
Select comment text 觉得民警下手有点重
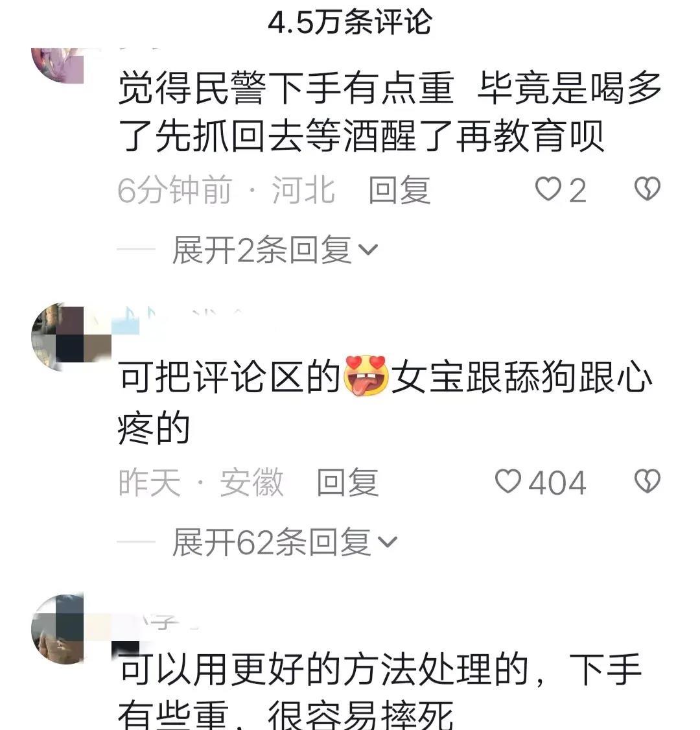(286, 88)
